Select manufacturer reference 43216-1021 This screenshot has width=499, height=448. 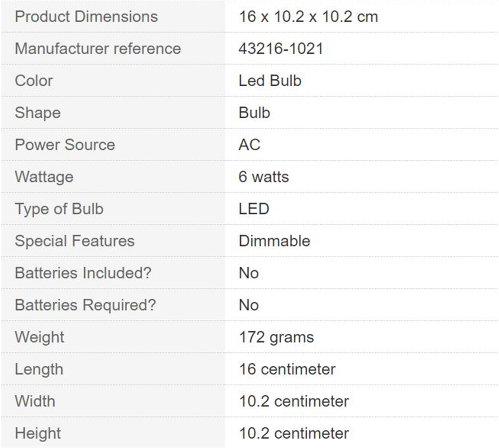[281, 49]
